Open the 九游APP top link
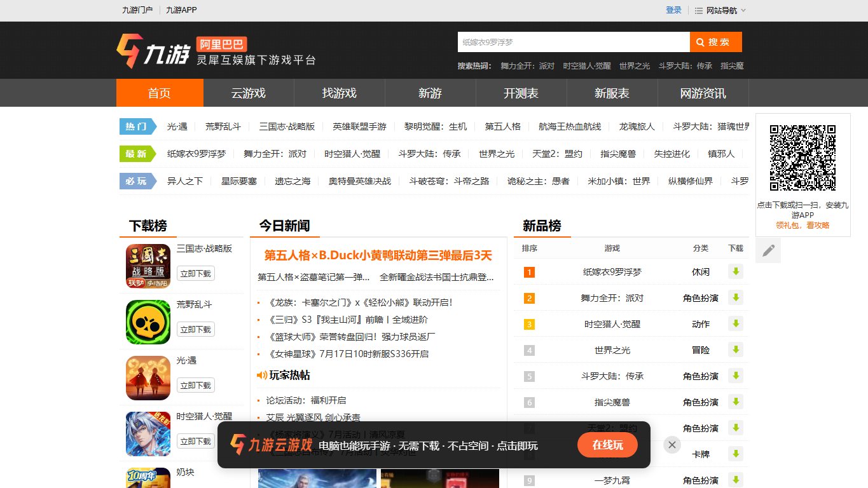The height and width of the screenshot is (488, 868). point(181,10)
